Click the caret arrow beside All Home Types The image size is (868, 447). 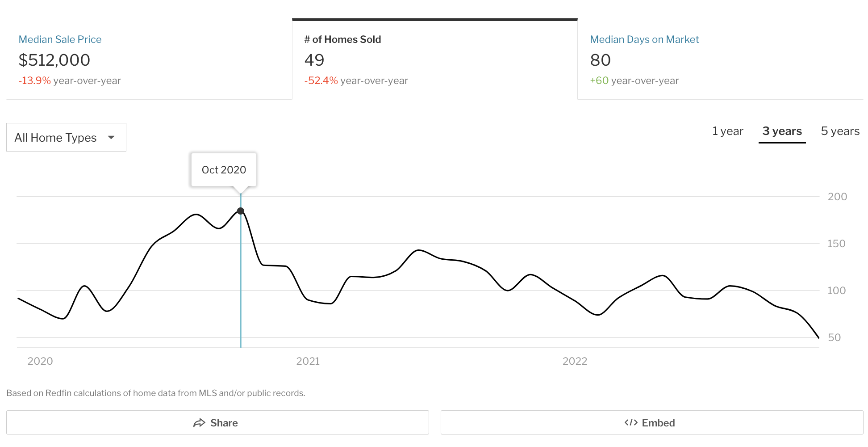[111, 138]
